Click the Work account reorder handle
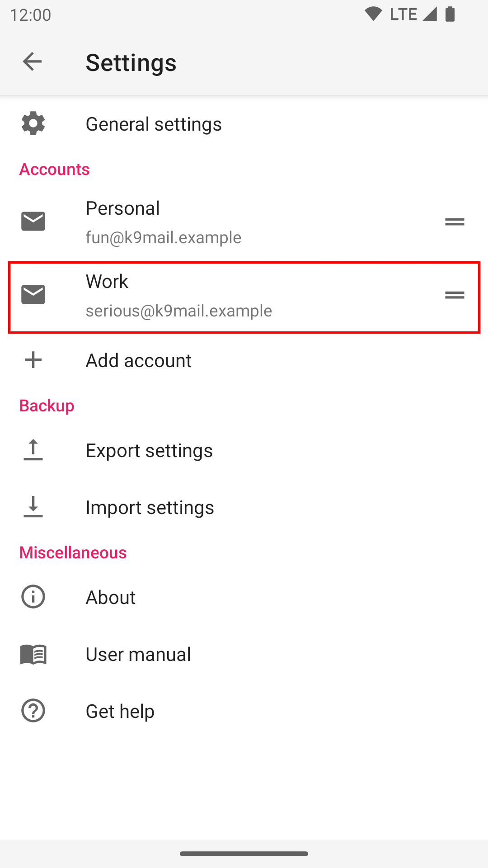 pyautogui.click(x=455, y=295)
